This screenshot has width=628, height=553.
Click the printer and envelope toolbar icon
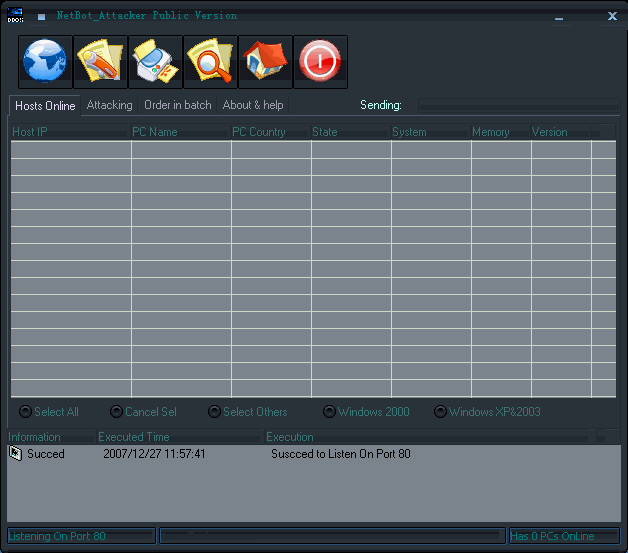pos(155,62)
